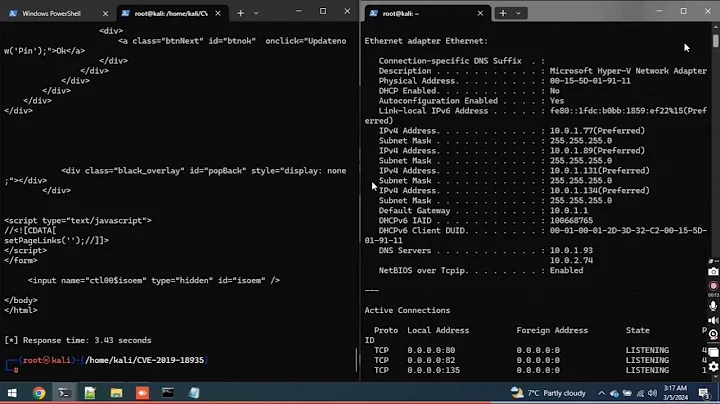The width and height of the screenshot is (720, 404).
Task: Open profile dropdown in right terminal
Action: [518, 13]
